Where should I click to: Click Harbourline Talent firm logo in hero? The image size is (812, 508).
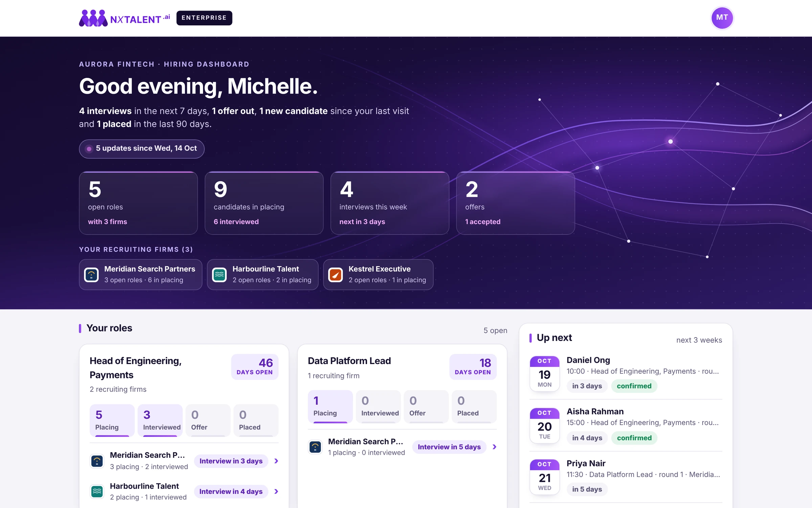coord(219,275)
